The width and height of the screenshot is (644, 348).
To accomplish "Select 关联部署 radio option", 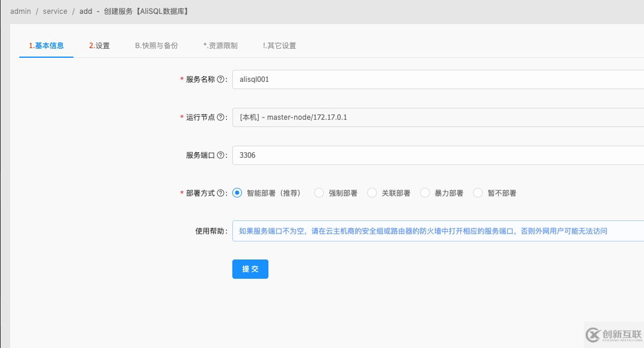I will click(x=372, y=193).
